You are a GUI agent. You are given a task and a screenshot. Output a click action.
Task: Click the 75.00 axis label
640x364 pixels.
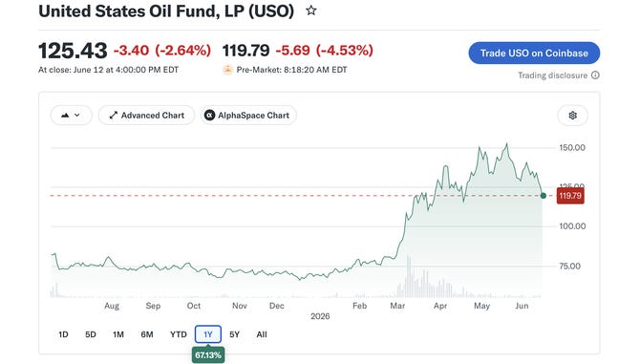tap(569, 266)
